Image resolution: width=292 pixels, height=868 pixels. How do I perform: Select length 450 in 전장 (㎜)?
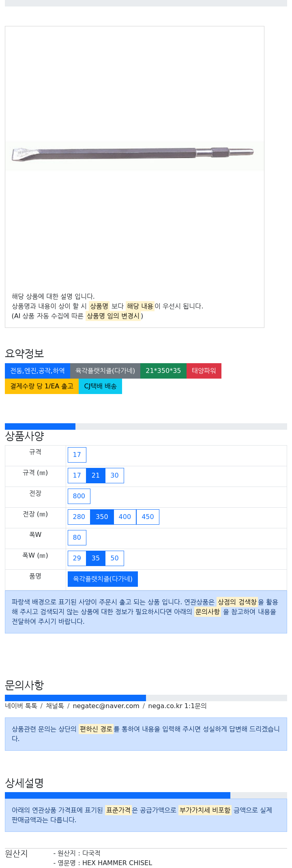tap(148, 517)
